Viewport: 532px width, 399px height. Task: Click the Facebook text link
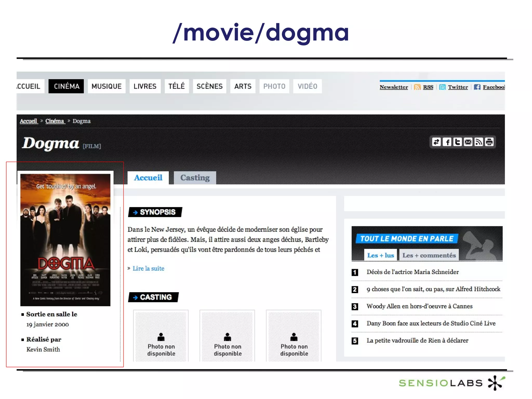point(494,87)
